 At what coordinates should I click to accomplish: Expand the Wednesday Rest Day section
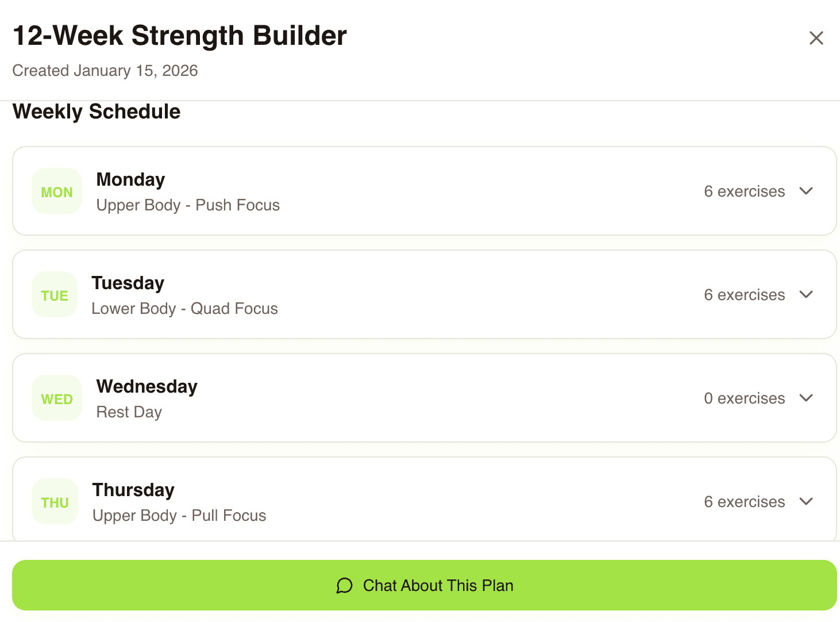pos(807,398)
